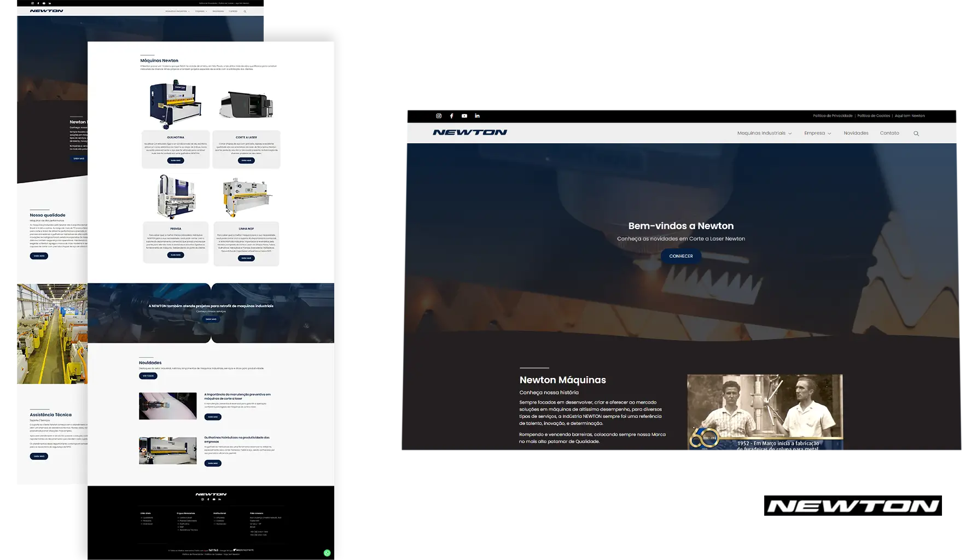Image resolution: width=977 pixels, height=560 pixels.
Task: Click the NEWTON logo in the large page header
Action: (470, 132)
